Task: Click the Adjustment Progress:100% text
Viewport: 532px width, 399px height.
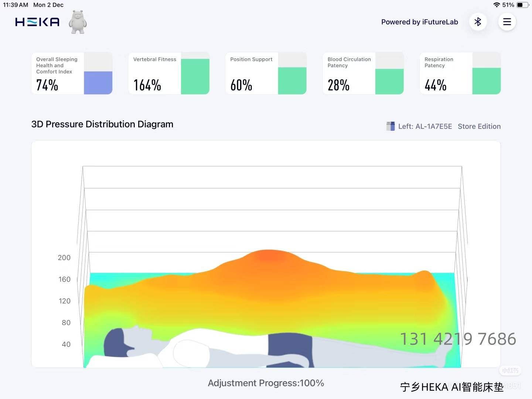Action: click(x=266, y=383)
